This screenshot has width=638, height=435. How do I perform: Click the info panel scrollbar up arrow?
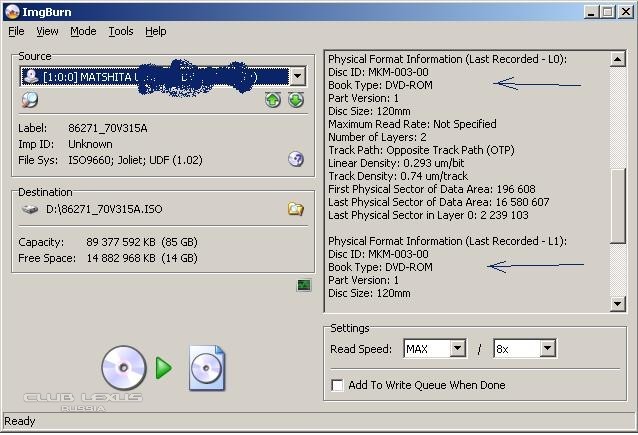pos(618,59)
